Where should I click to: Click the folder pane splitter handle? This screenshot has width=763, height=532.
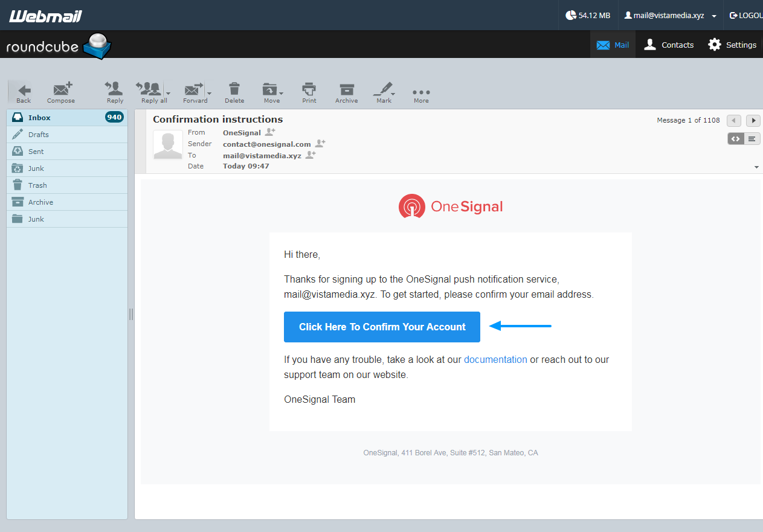(x=131, y=314)
